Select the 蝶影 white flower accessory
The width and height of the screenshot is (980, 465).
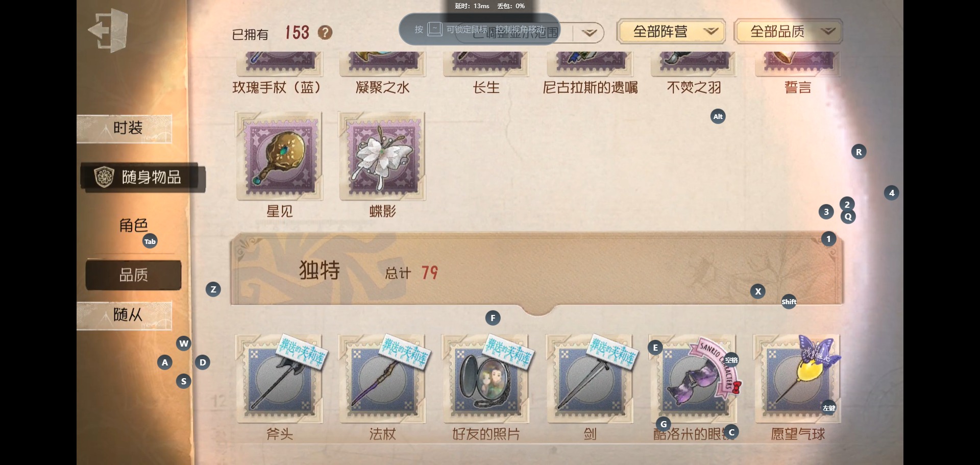(x=382, y=156)
